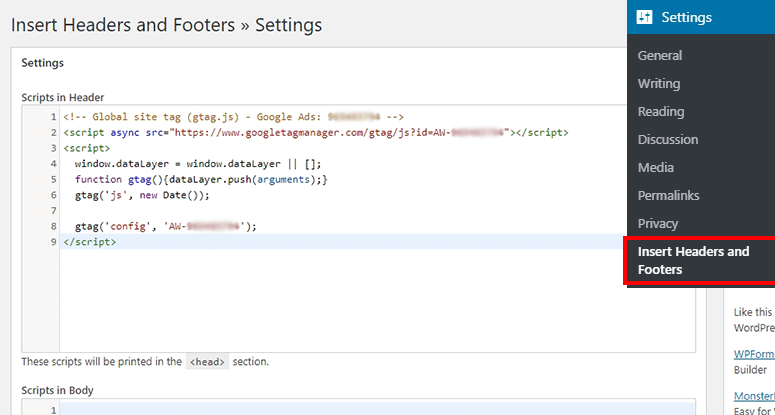Open the Reading settings page
Screen dimensions: 775x415
pos(661,112)
